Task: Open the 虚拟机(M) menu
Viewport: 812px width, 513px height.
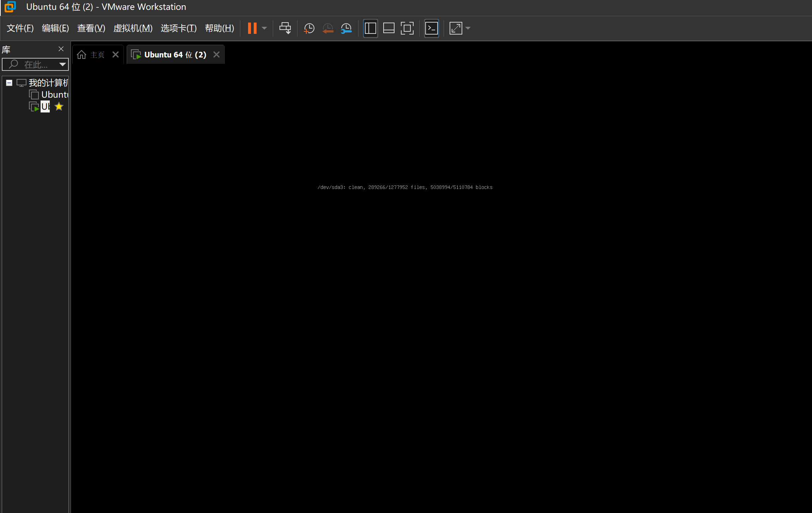Action: (133, 28)
